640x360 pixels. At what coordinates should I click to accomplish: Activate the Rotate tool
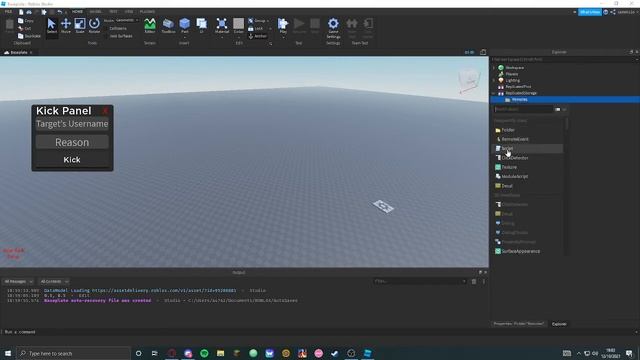94,26
